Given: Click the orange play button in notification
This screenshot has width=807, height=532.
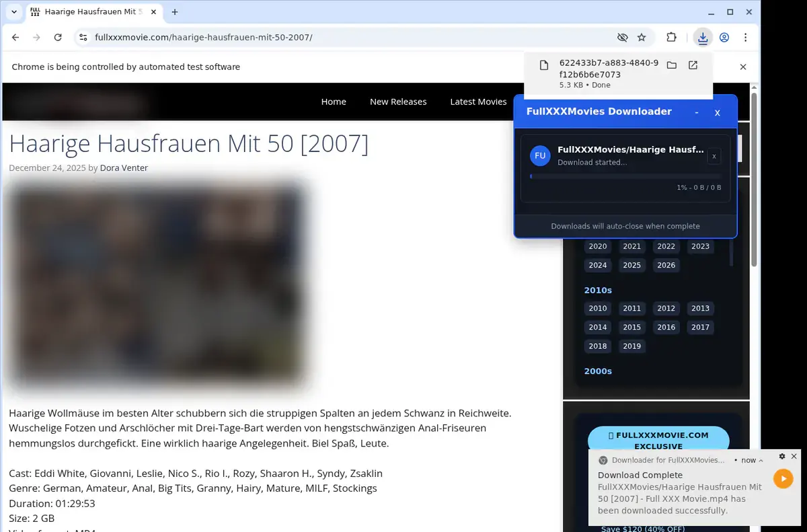Looking at the screenshot, I should 783,478.
